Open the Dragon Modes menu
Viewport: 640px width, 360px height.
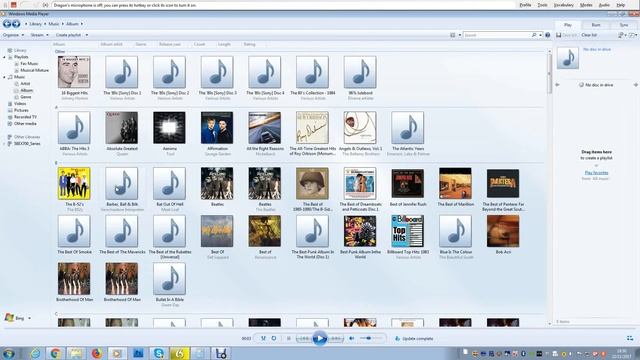click(586, 5)
